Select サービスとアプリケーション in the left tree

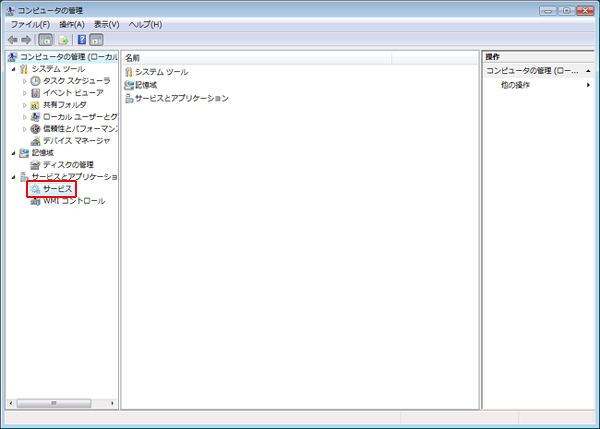click(74, 177)
